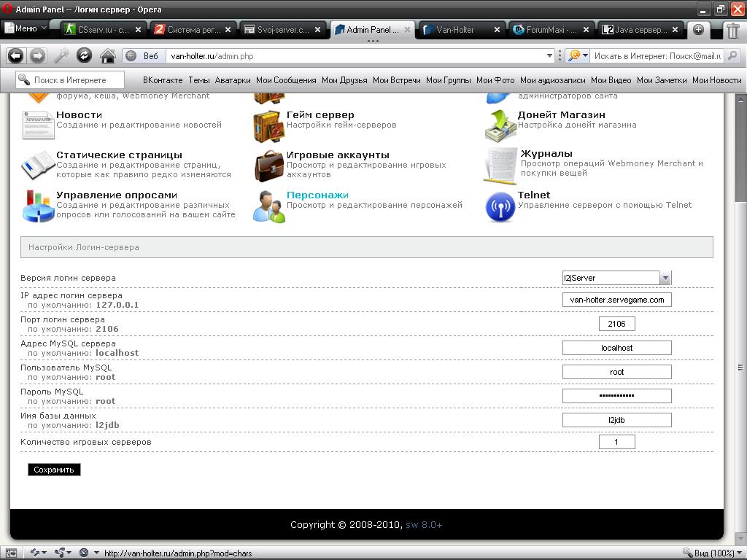
Task: Click the Адрес MySQL сервера localhost field
Action: [616, 348]
